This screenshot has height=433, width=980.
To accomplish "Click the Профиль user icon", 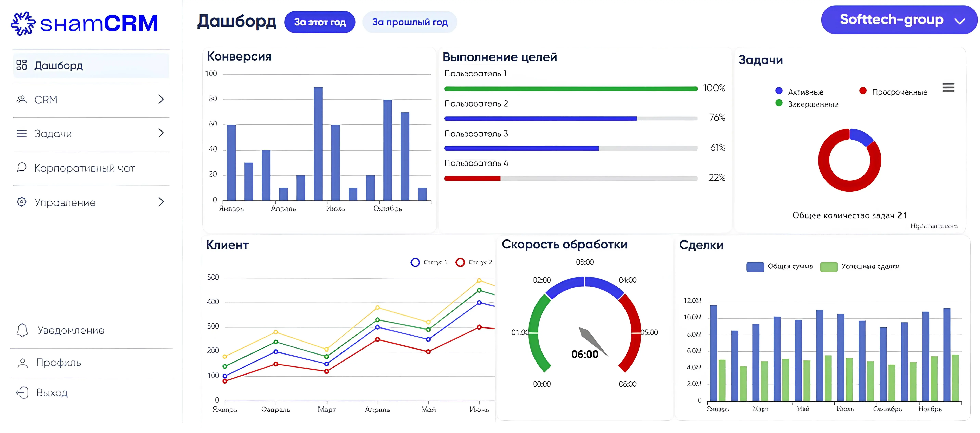I will coord(22,363).
